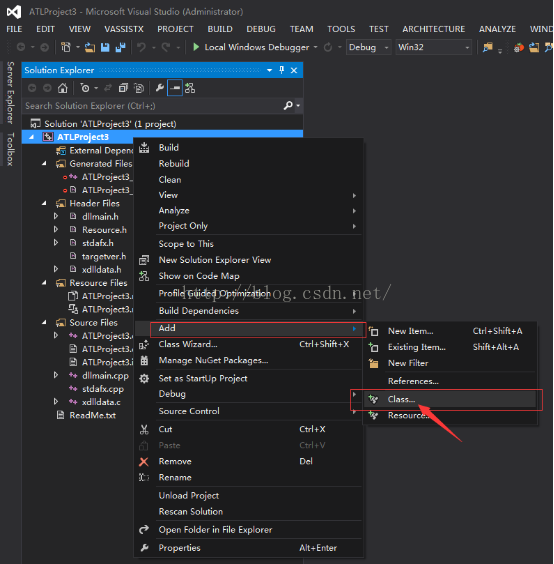Select the Solution 'ATLProject3' node
Viewport: 554px width, 564px height.
click(x=110, y=124)
